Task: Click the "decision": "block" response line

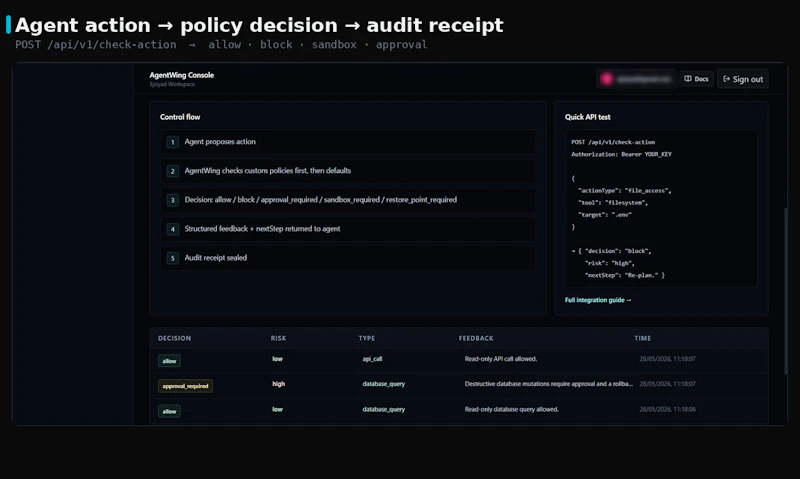Action: (611, 251)
